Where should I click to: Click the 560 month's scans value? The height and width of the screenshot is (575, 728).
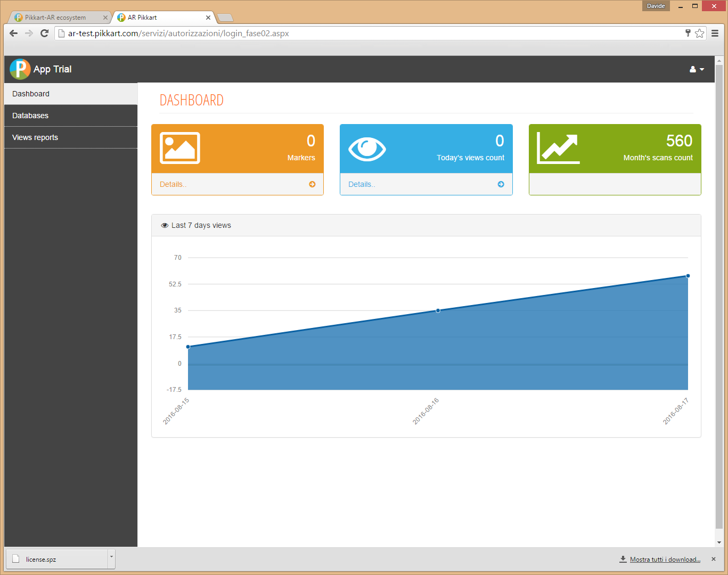click(x=679, y=141)
